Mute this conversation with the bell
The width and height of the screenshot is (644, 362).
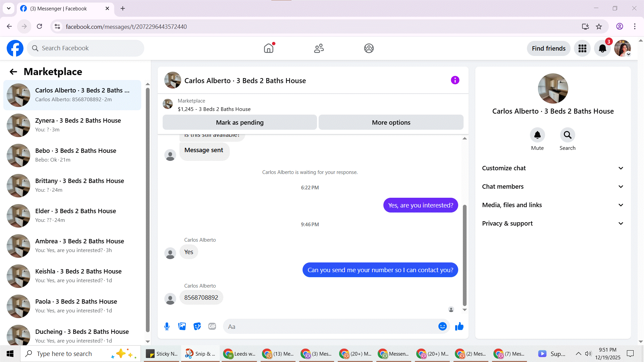pos(537,135)
